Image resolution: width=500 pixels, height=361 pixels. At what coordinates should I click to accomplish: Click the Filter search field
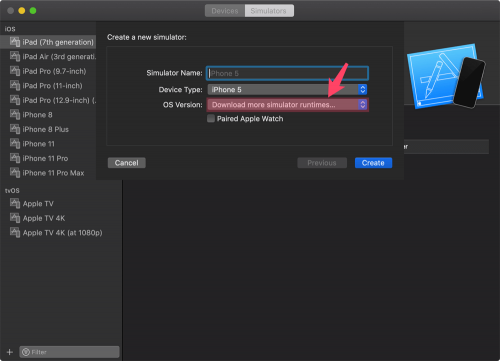tap(69, 352)
